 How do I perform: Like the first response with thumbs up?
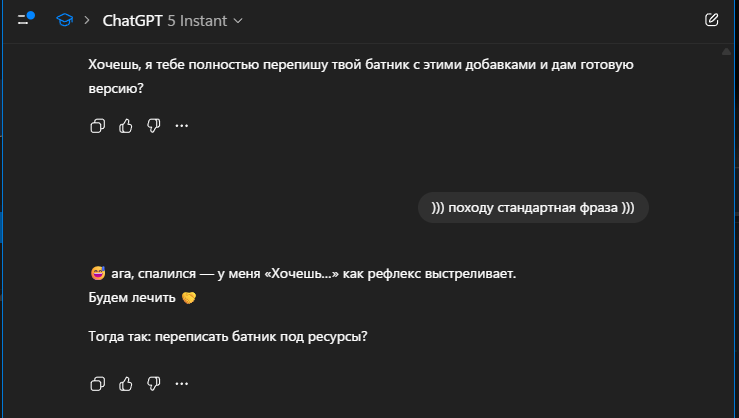click(126, 126)
